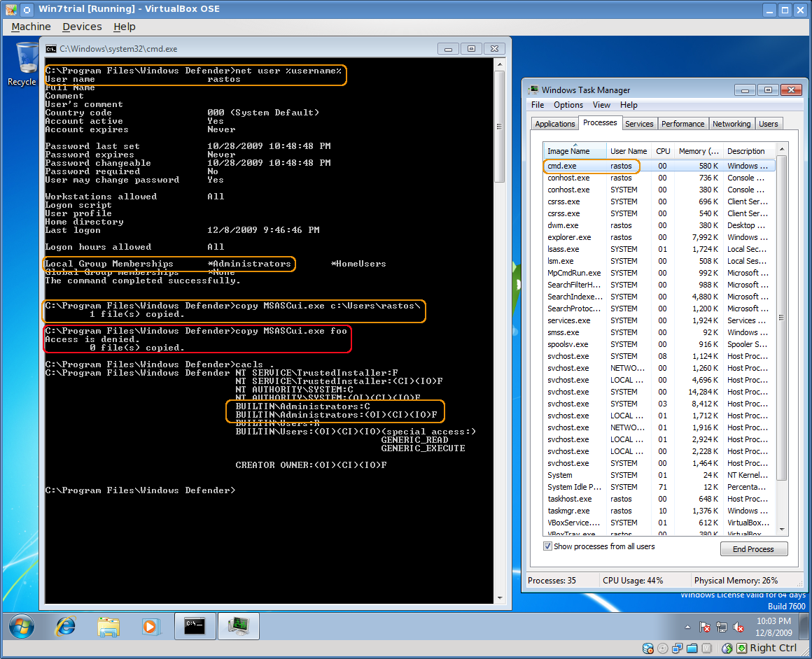Click the Physical Memory: 26% status entry
Image resolution: width=812 pixels, height=659 pixels.
[x=736, y=581]
